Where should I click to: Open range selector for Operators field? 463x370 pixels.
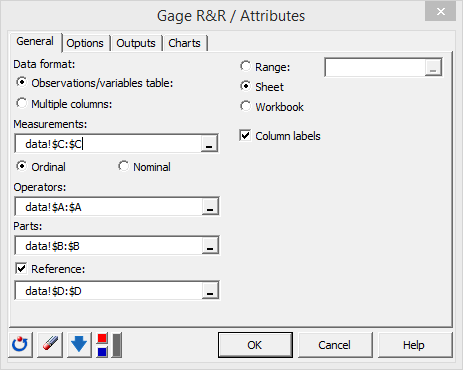210,207
